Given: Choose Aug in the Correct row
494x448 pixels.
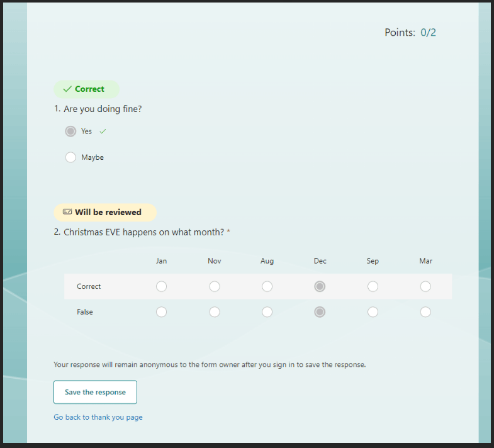Looking at the screenshot, I should click(x=267, y=286).
